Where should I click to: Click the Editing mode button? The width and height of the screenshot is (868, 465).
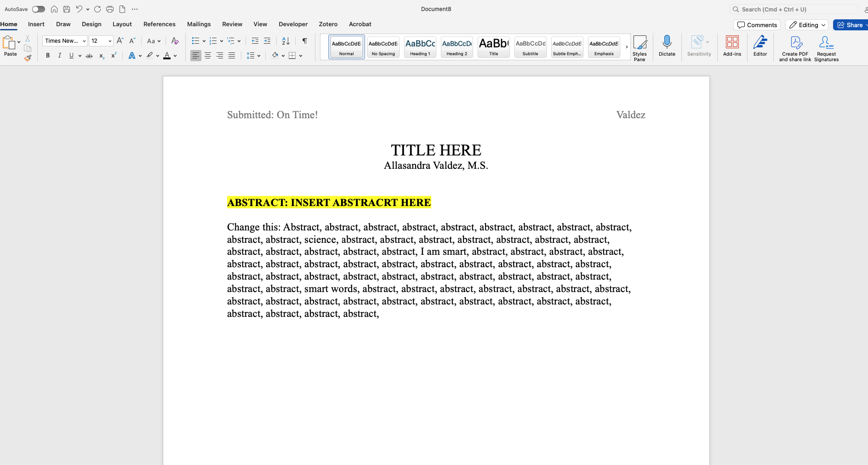pos(807,25)
